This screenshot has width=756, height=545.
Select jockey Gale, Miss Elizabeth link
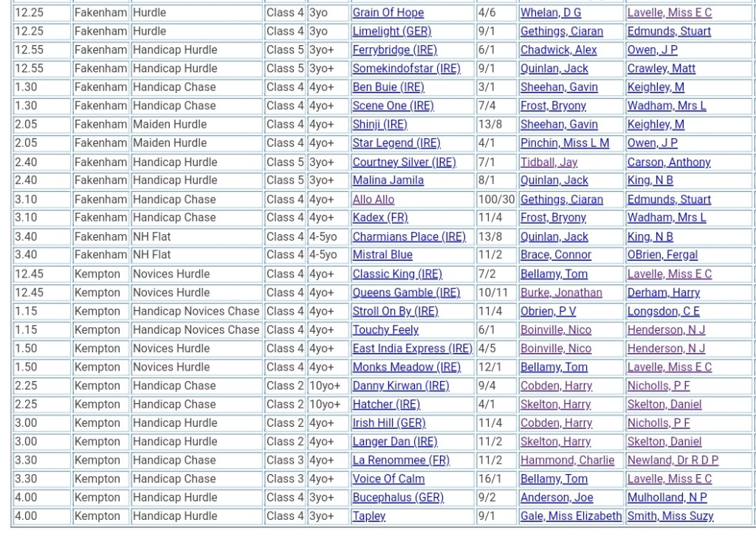tap(570, 516)
